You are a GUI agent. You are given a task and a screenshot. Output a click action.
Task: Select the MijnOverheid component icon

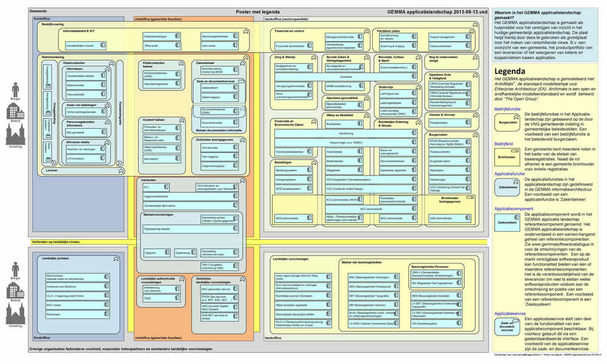tap(77, 277)
